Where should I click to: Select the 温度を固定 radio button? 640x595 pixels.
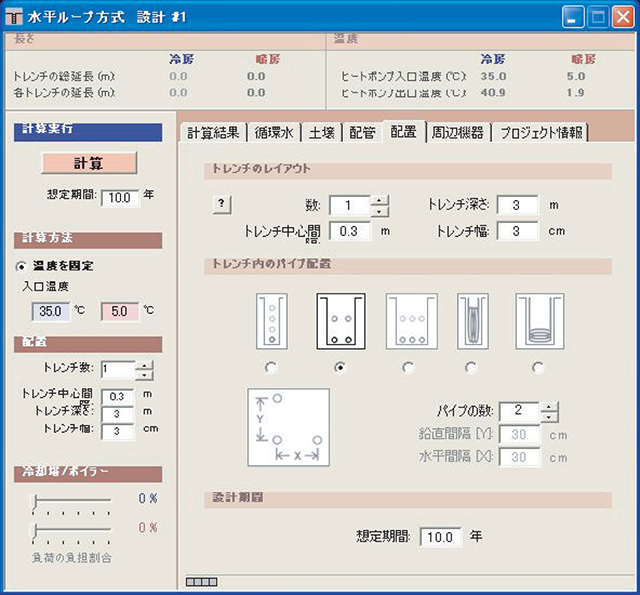click(x=22, y=267)
